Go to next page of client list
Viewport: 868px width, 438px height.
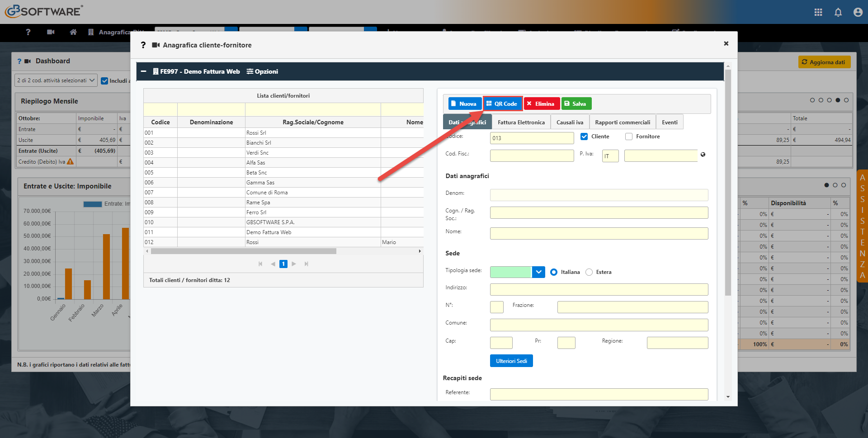click(x=294, y=264)
